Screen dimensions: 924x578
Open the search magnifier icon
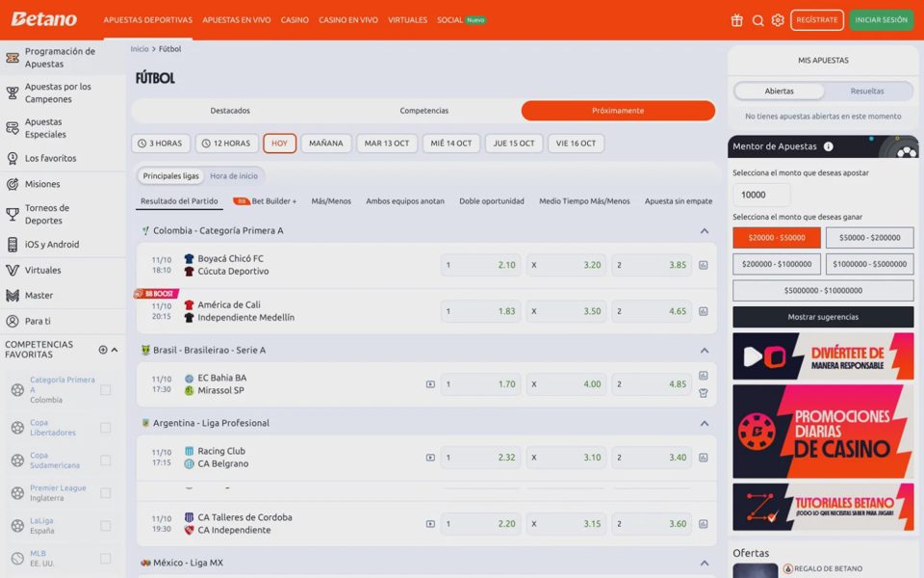757,20
